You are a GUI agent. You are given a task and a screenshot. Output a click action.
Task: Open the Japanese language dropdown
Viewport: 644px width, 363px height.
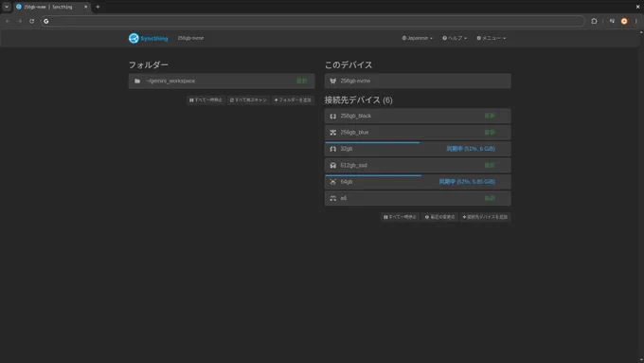[x=417, y=38]
